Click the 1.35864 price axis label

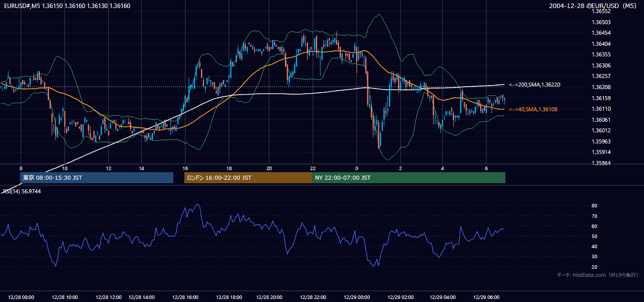601,163
